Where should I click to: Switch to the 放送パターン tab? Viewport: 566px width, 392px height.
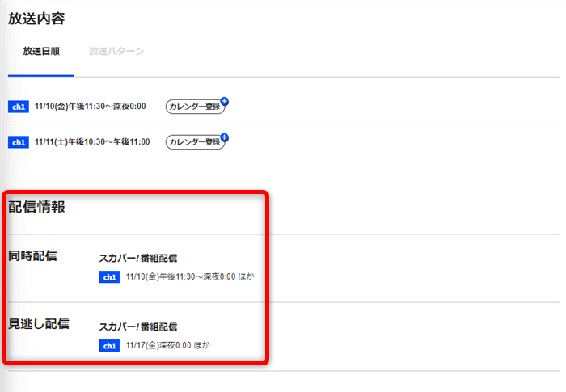pyautogui.click(x=116, y=51)
